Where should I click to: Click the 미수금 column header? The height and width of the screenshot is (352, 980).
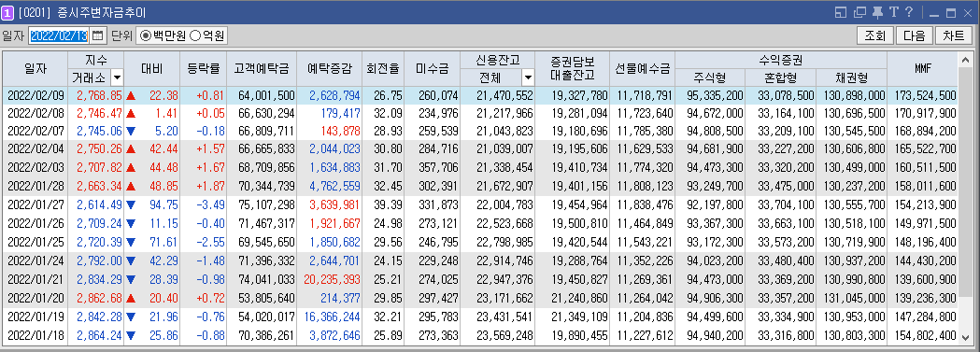coord(432,69)
